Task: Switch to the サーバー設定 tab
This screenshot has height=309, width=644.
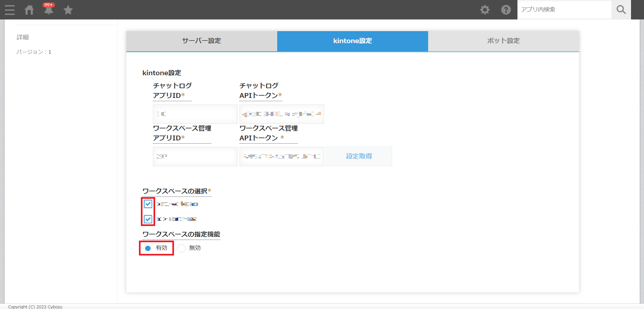Action: 202,41
